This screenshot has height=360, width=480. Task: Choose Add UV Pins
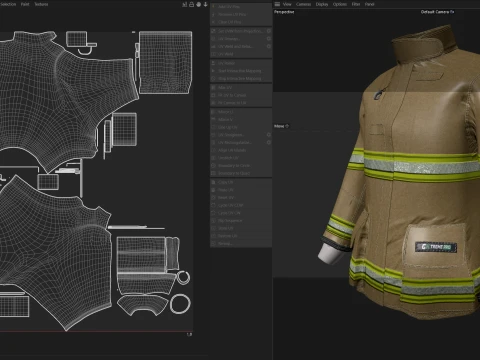[x=241, y=7]
